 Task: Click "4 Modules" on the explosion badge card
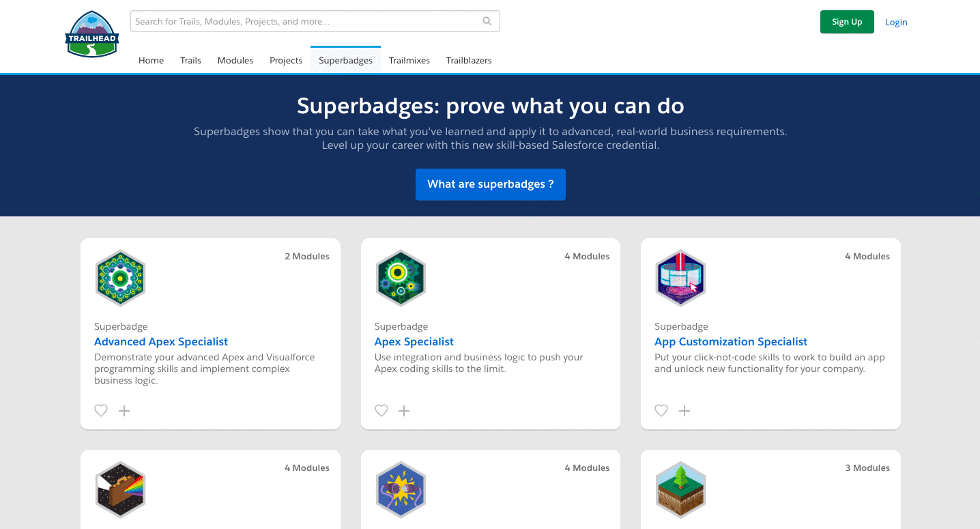[587, 468]
